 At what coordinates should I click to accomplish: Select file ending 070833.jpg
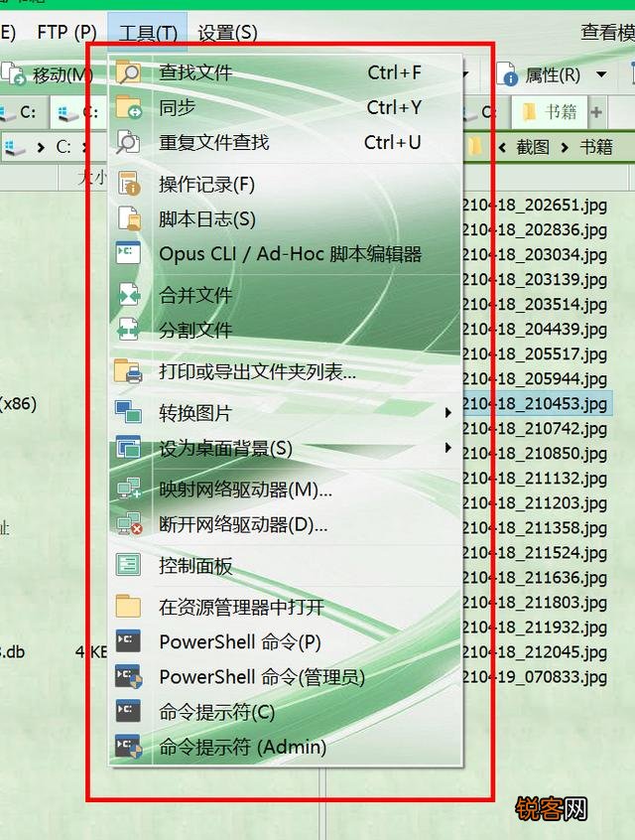point(535,676)
